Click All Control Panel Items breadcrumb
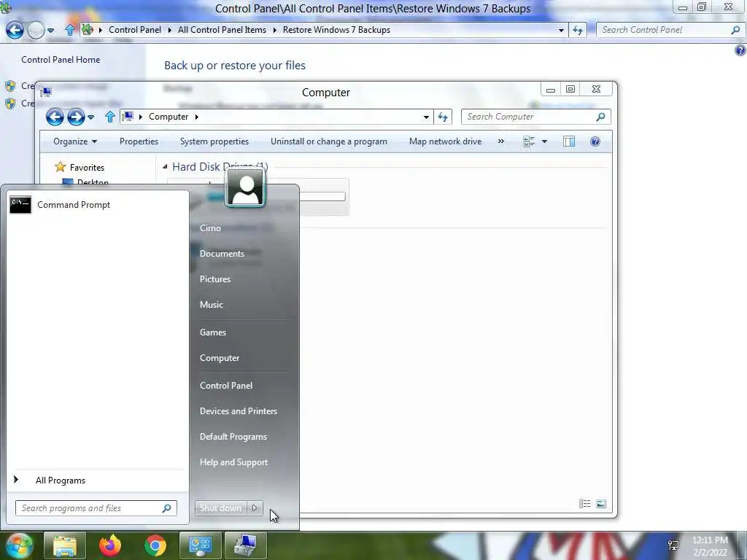The width and height of the screenshot is (747, 560). [222, 29]
